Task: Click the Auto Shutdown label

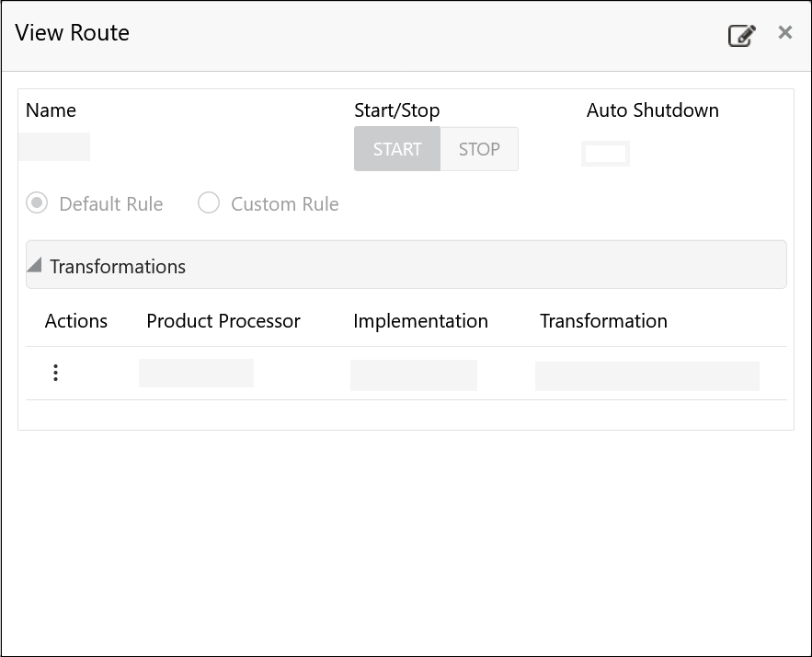Action: 653,110
